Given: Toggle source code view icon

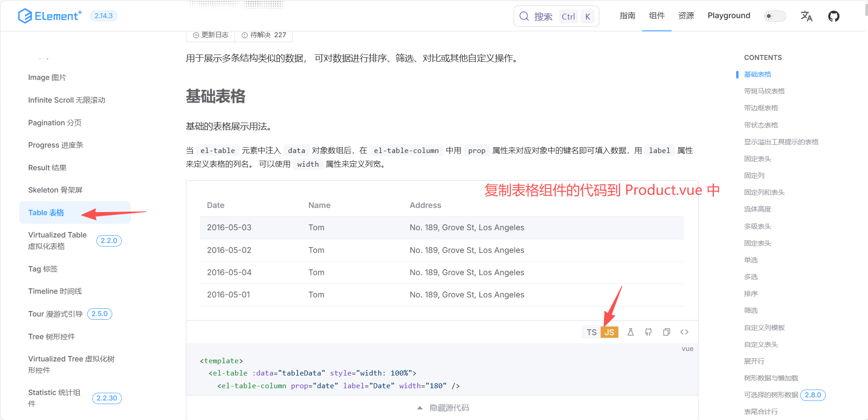Looking at the screenshot, I should 684,332.
